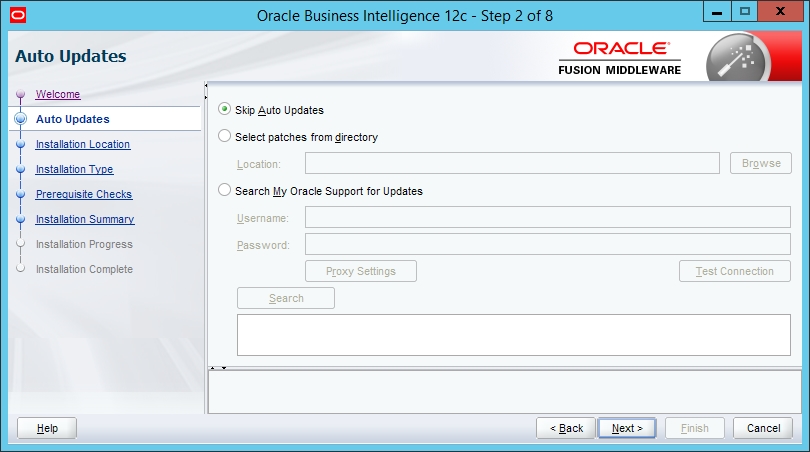Choose Select patches from directory option
This screenshot has height=452, width=810.
click(x=224, y=136)
